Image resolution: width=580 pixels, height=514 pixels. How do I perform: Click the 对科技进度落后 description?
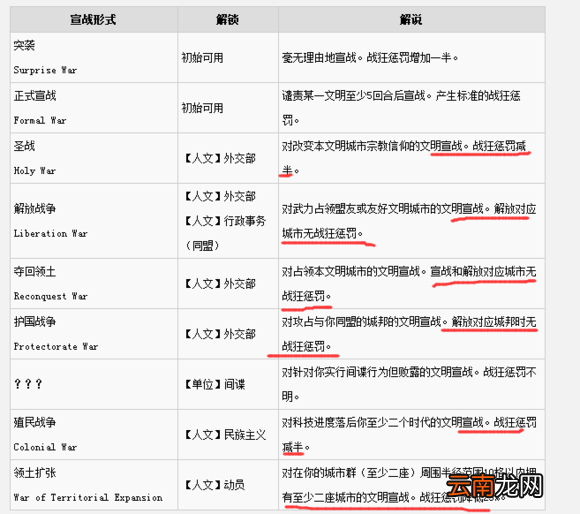pos(409,434)
